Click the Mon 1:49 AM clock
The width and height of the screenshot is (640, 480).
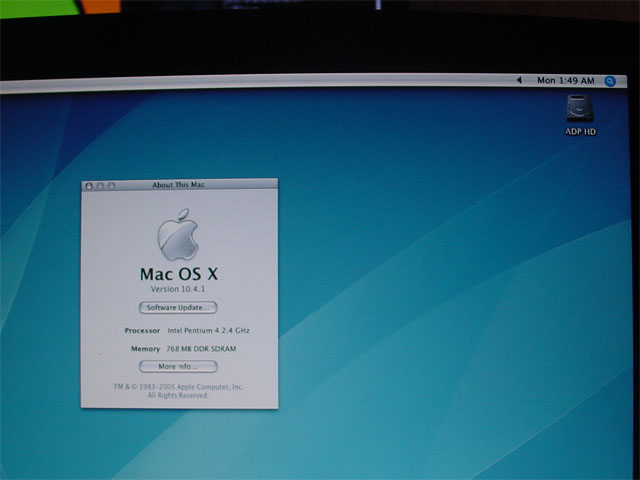(565, 80)
